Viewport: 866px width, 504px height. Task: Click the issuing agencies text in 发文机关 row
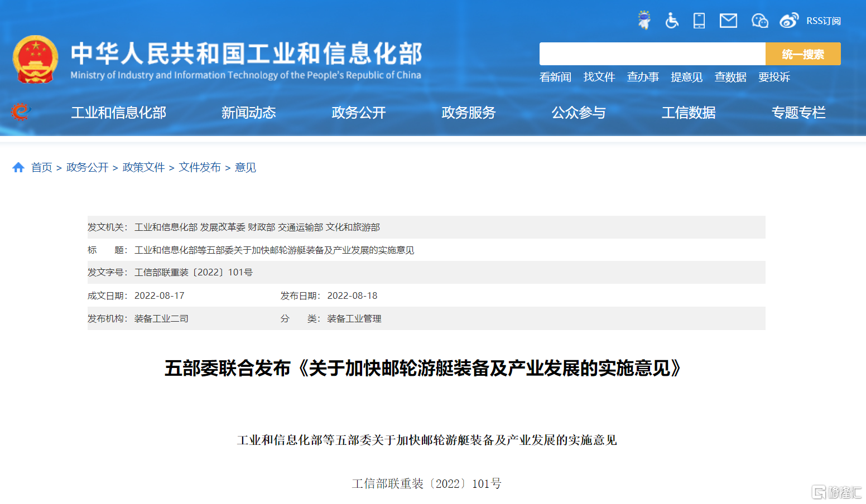click(x=257, y=227)
